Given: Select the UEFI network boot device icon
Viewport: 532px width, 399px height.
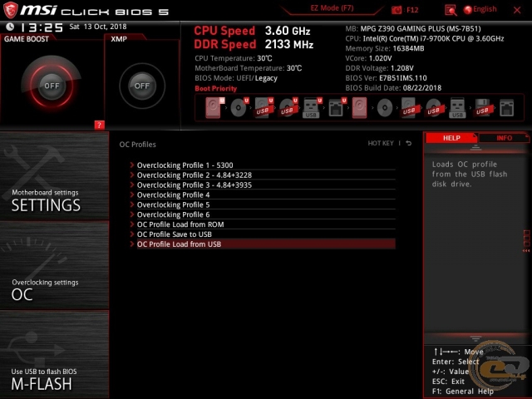Looking at the screenshot, I should coord(337,107).
